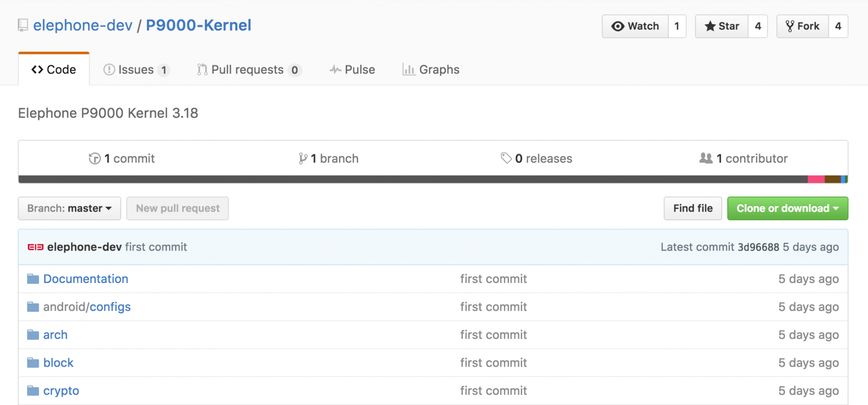Image resolution: width=868 pixels, height=405 pixels.
Task: Open crypto row's first commit message
Action: point(493,391)
